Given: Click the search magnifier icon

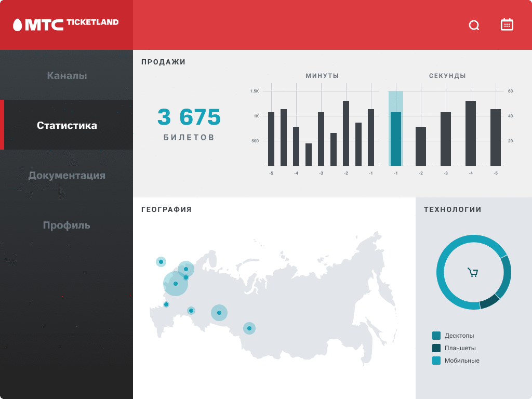Looking at the screenshot, I should click(474, 25).
